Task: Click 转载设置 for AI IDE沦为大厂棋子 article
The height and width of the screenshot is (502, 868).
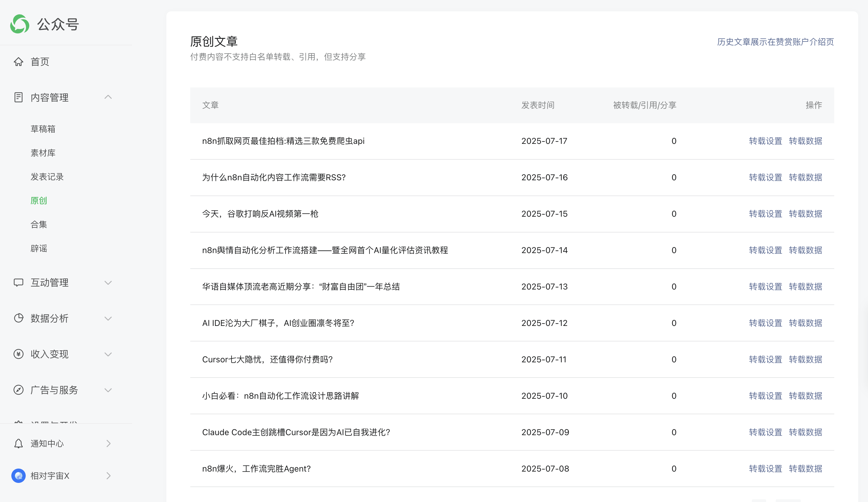Action: click(x=765, y=323)
